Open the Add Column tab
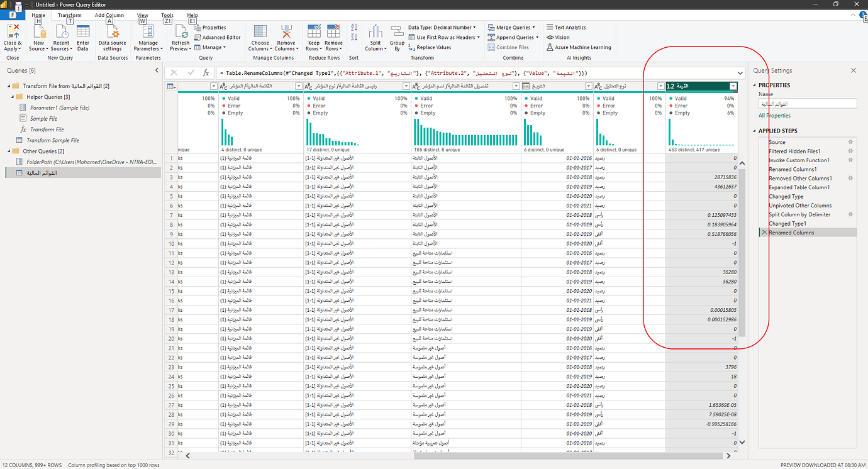The image size is (868, 469). point(109,14)
